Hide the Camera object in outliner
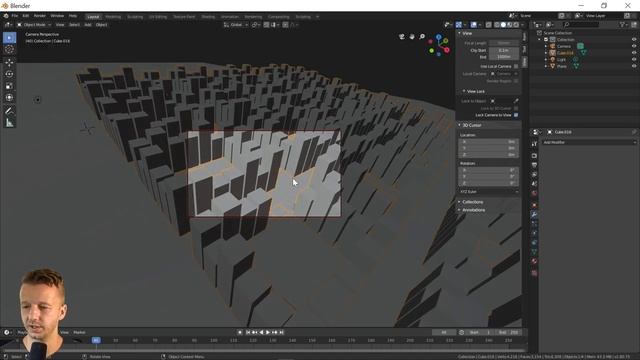Image resolution: width=640 pixels, height=360 pixels. 634,46
